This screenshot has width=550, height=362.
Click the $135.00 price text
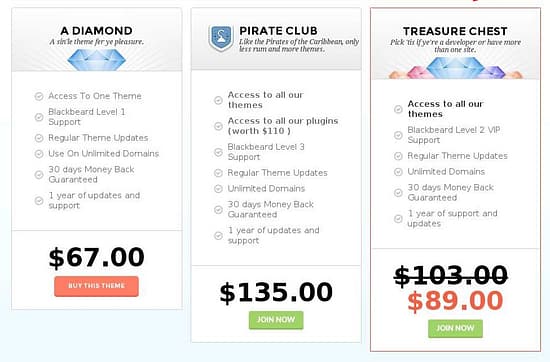276,292
